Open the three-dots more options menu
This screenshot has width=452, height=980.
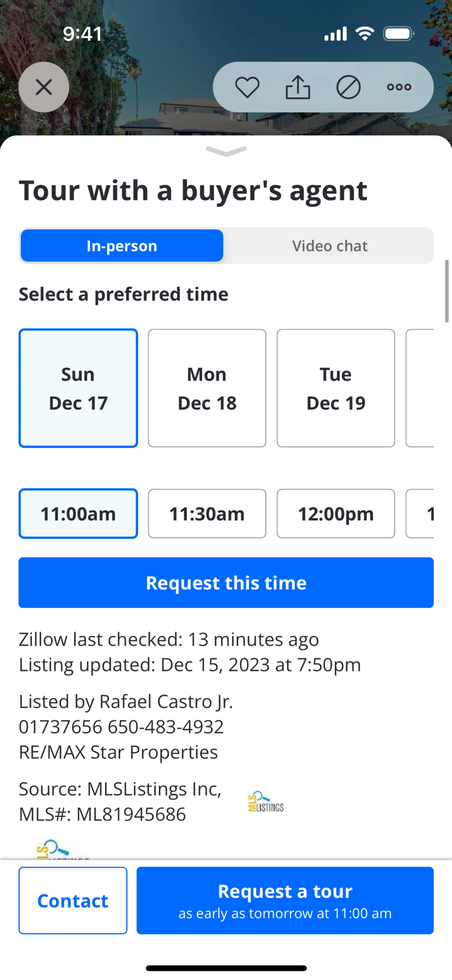click(x=399, y=87)
